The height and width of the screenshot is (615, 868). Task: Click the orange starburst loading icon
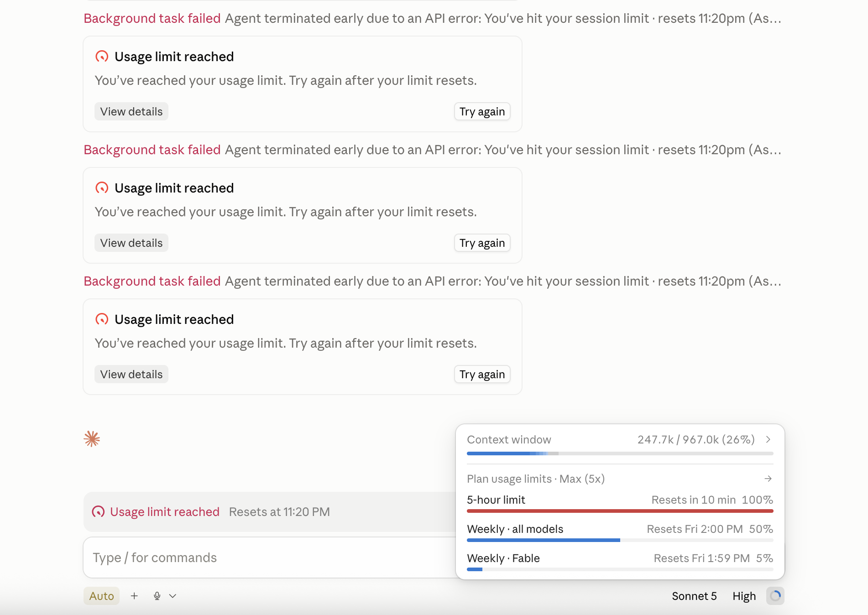(x=92, y=439)
